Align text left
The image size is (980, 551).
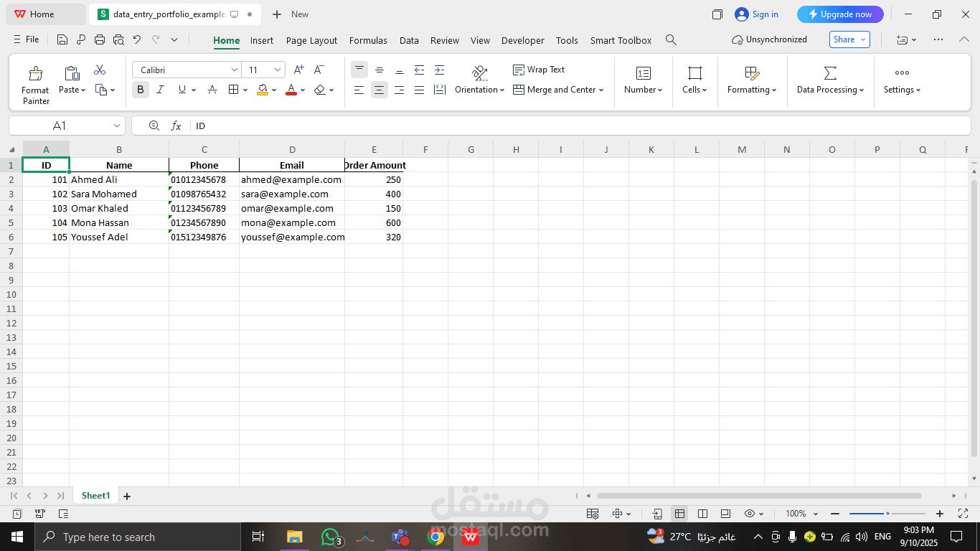359,90
